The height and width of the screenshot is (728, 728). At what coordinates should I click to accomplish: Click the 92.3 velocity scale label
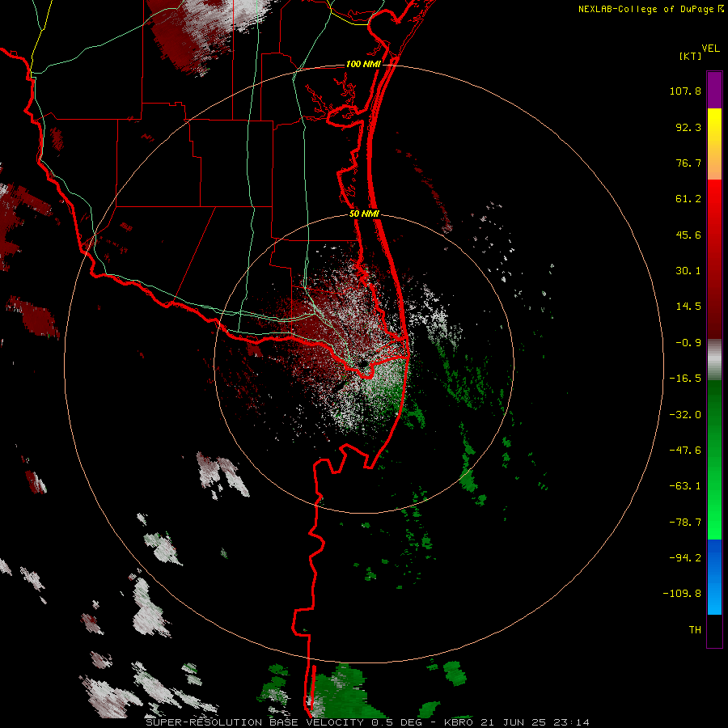point(688,127)
